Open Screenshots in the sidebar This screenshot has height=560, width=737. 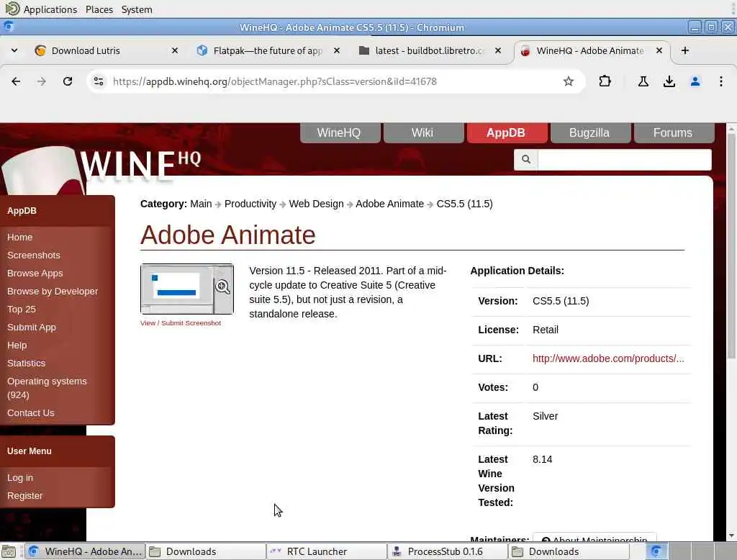33,255
